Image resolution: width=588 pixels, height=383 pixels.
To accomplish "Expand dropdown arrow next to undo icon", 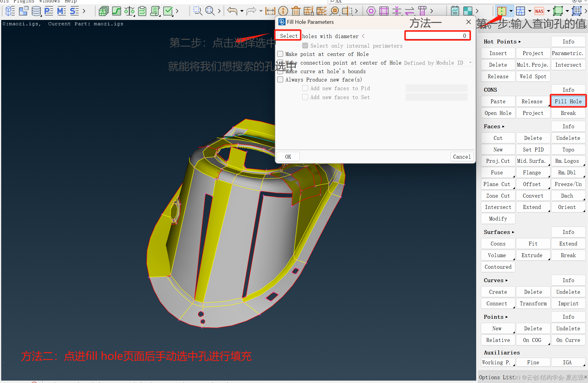I will click(242, 11).
